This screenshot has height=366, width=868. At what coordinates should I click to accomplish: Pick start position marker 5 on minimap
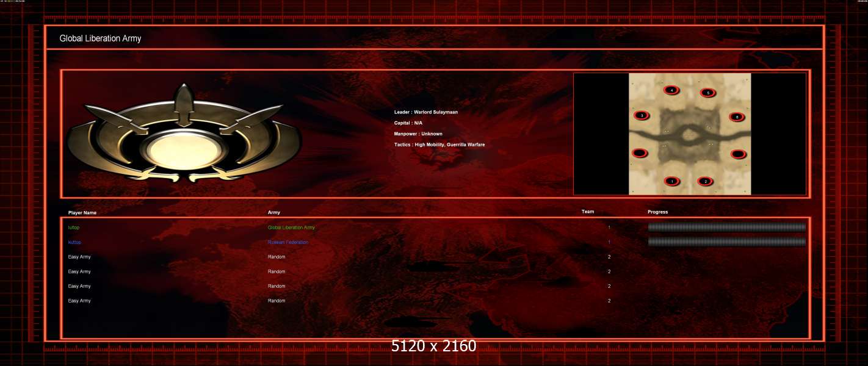coord(707,93)
